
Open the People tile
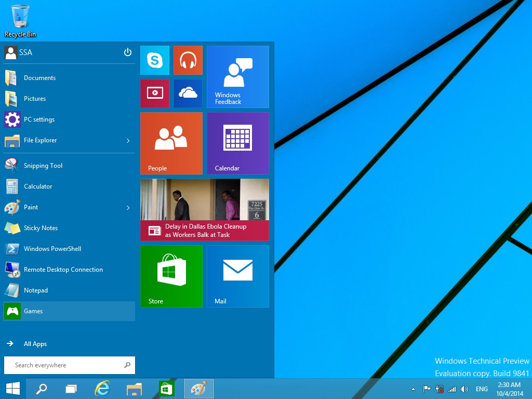(x=171, y=143)
